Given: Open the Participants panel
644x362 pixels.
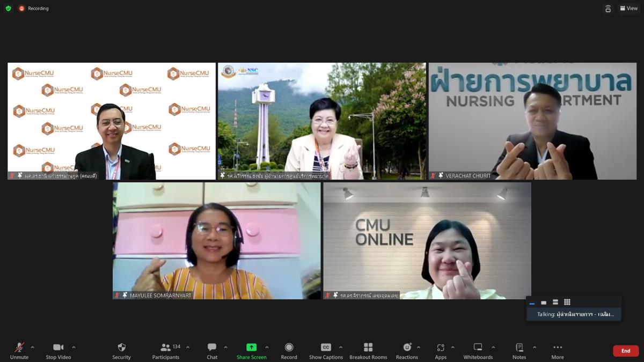Looking at the screenshot, I should tap(166, 351).
